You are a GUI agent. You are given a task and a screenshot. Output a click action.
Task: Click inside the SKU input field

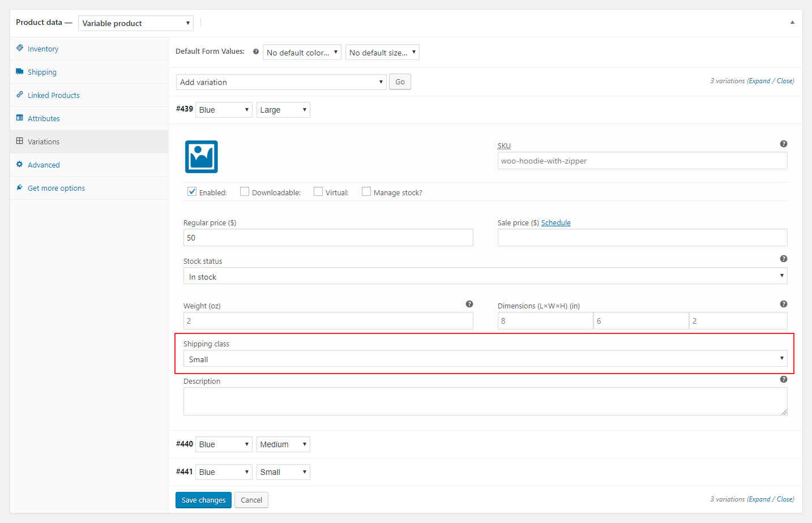pyautogui.click(x=642, y=161)
